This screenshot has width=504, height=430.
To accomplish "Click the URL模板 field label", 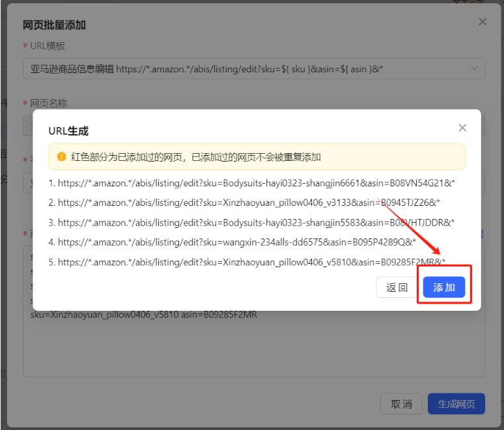I will click(x=48, y=46).
